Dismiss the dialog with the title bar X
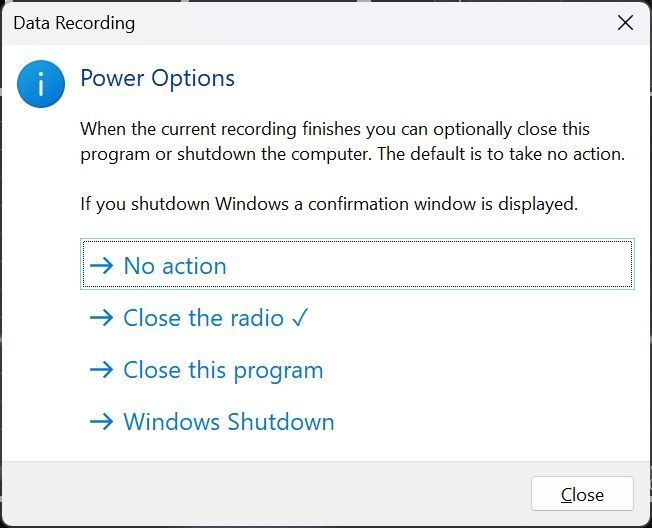 (625, 23)
